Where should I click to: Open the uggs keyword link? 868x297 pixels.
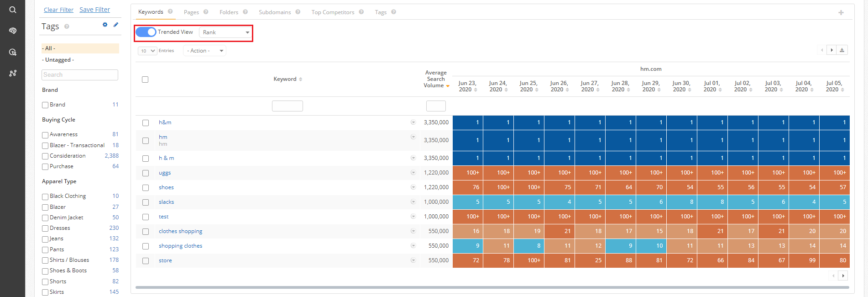165,173
